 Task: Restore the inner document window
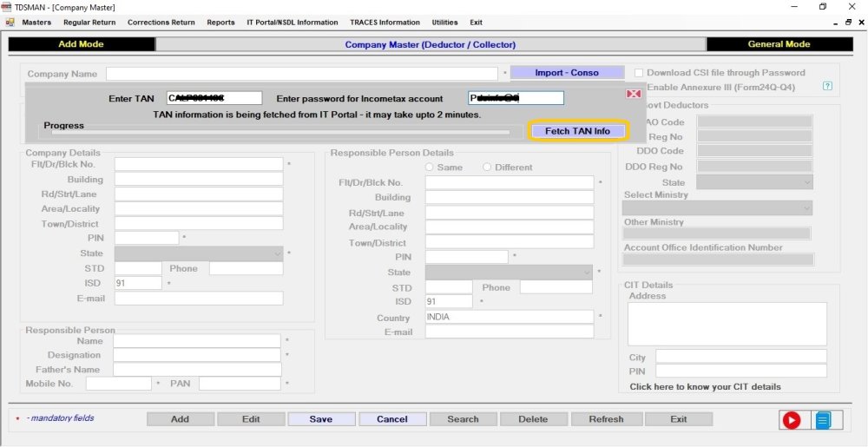tap(848, 23)
